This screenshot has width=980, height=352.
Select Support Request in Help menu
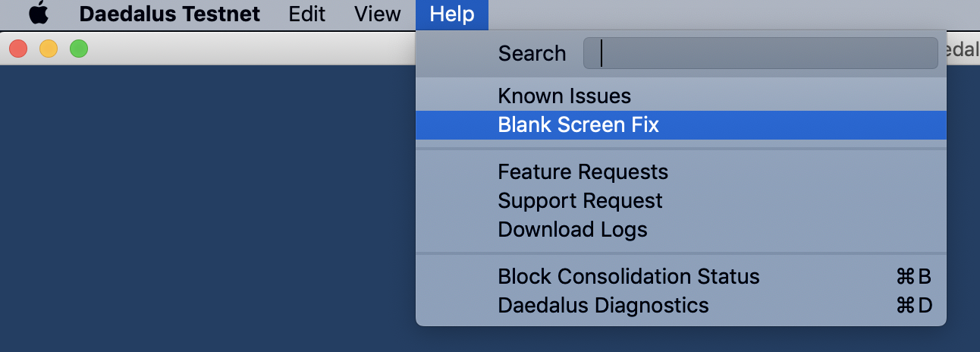pyautogui.click(x=580, y=201)
